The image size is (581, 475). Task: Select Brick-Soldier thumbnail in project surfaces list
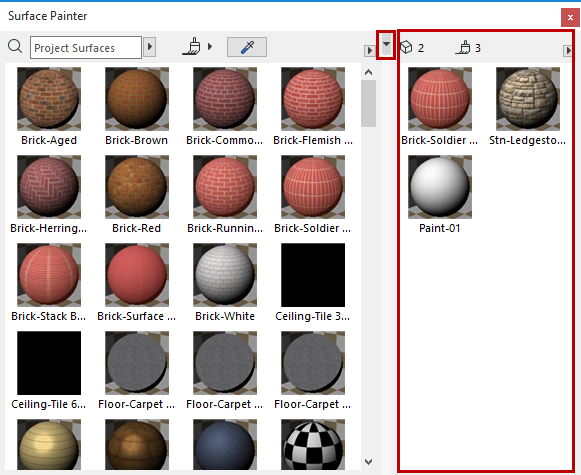(313, 187)
